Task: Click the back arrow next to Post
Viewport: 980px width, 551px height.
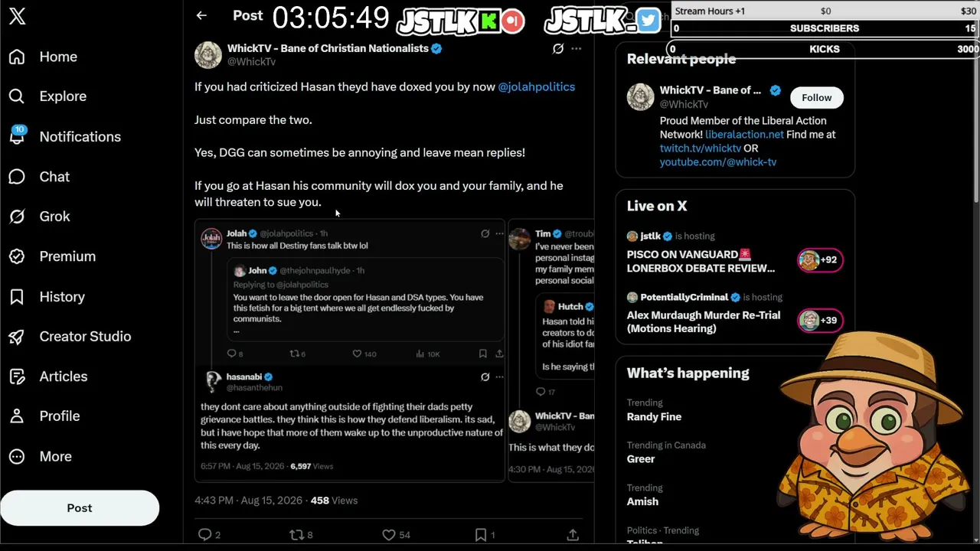Action: click(201, 15)
